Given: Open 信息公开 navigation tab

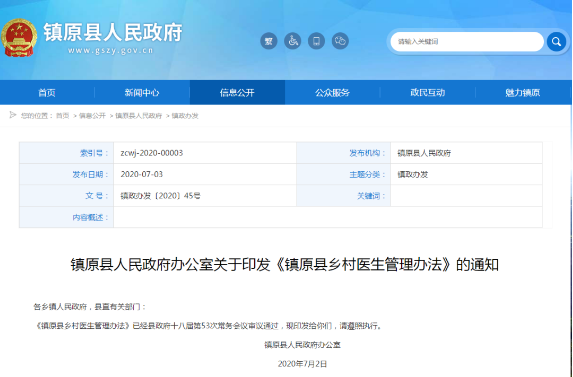Looking at the screenshot, I should [x=237, y=92].
